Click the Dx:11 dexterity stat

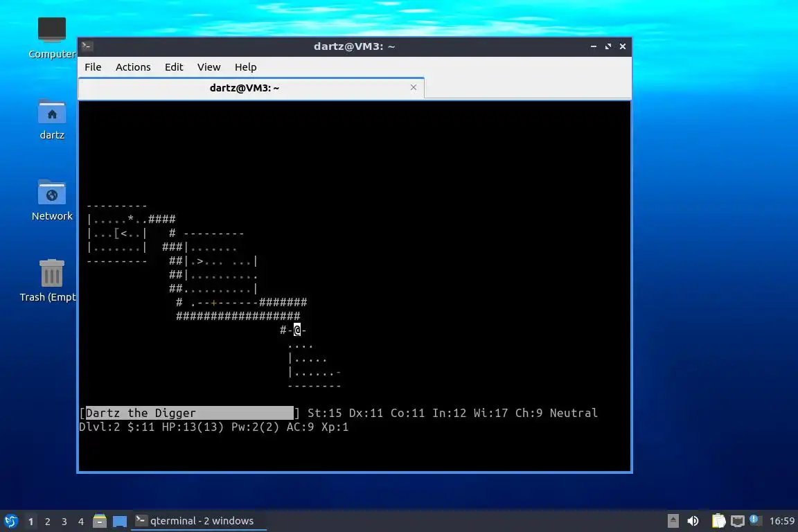coord(366,413)
